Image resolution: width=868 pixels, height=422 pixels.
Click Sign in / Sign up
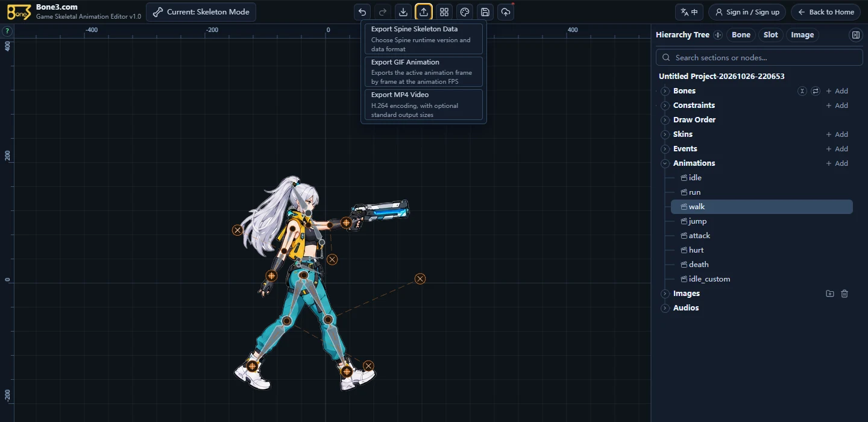coord(747,12)
